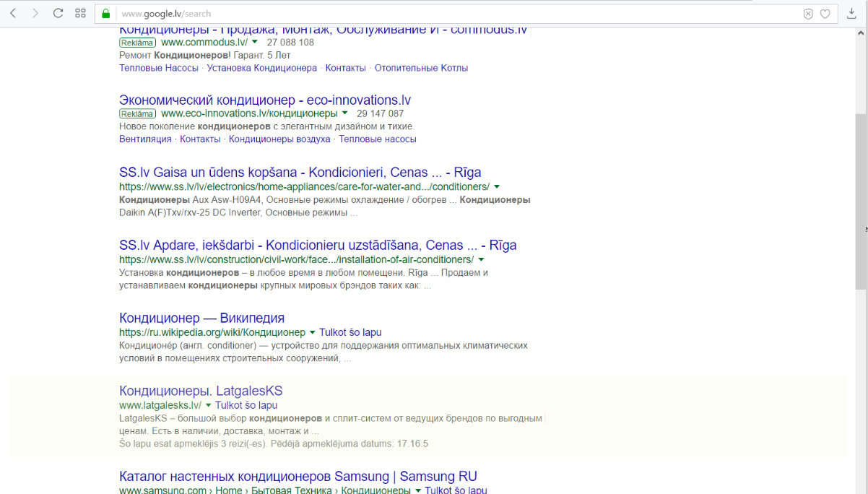Open Кондиционеры commodus.lv ad headline

tap(323, 30)
